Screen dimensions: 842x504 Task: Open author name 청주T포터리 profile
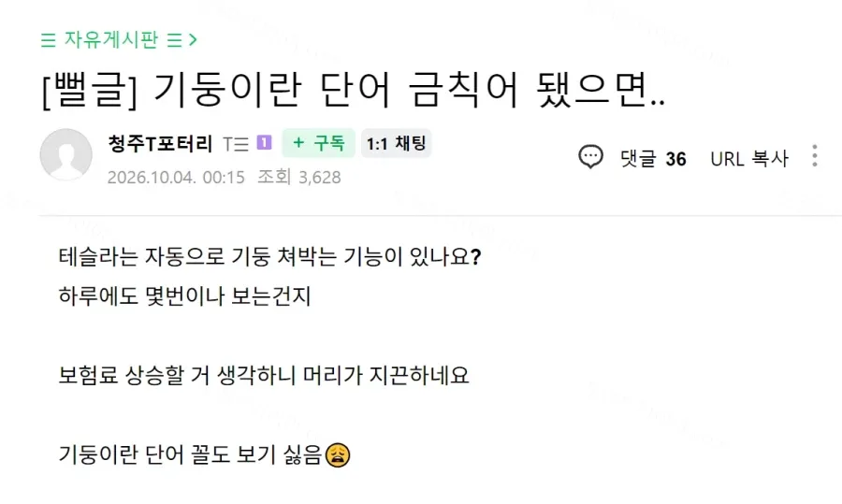pyautogui.click(x=160, y=144)
